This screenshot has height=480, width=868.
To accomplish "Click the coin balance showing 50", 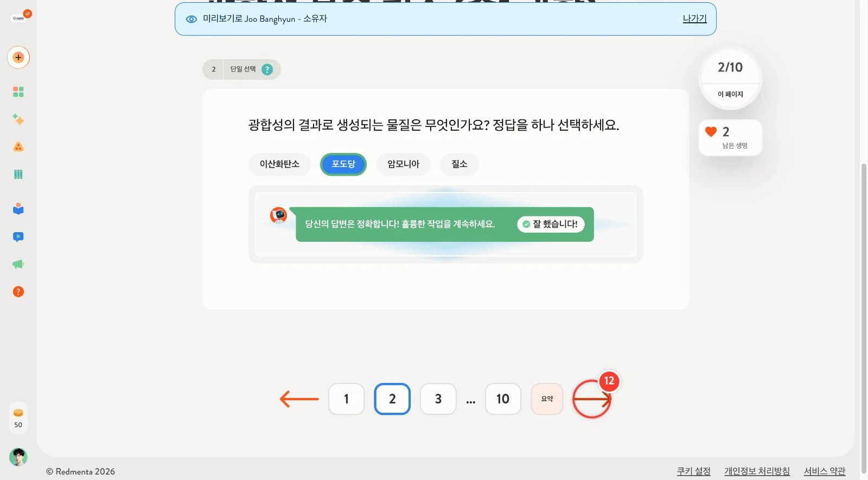I will [18, 418].
